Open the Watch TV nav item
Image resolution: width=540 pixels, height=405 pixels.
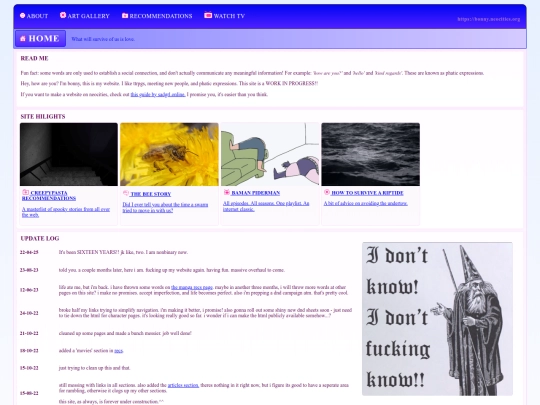[x=225, y=16]
